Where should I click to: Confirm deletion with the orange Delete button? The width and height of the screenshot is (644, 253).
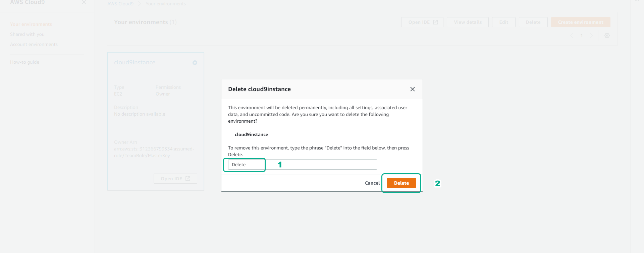coord(401,183)
